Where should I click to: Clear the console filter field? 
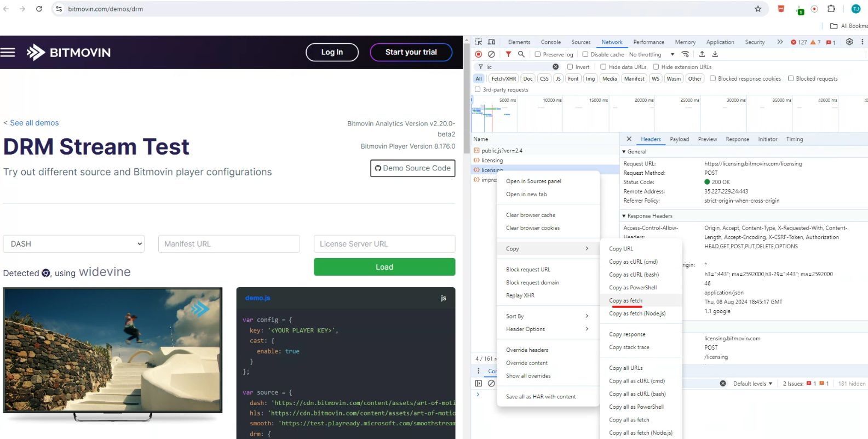coord(723,384)
